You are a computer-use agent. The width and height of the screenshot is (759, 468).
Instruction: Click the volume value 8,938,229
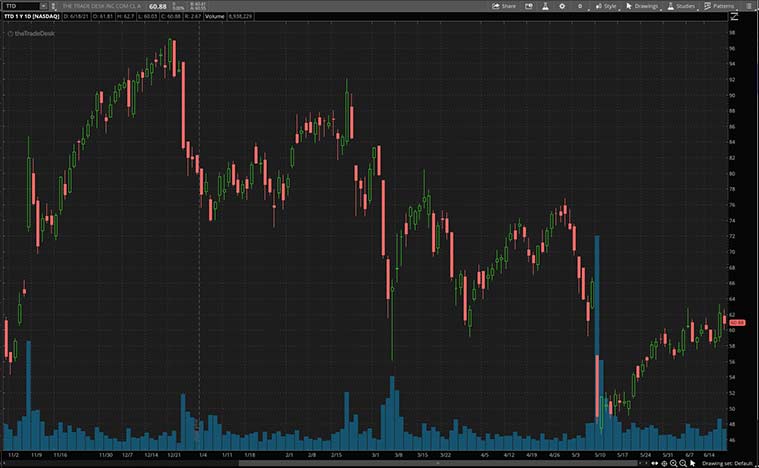(x=240, y=16)
